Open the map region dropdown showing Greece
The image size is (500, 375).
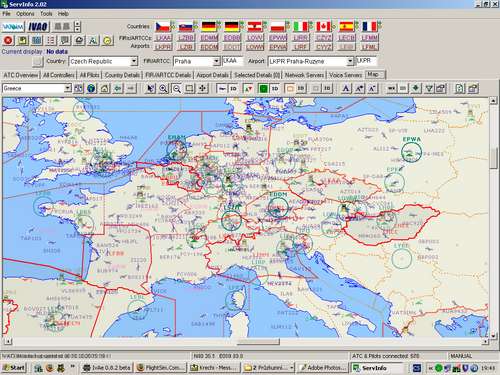coord(37,88)
